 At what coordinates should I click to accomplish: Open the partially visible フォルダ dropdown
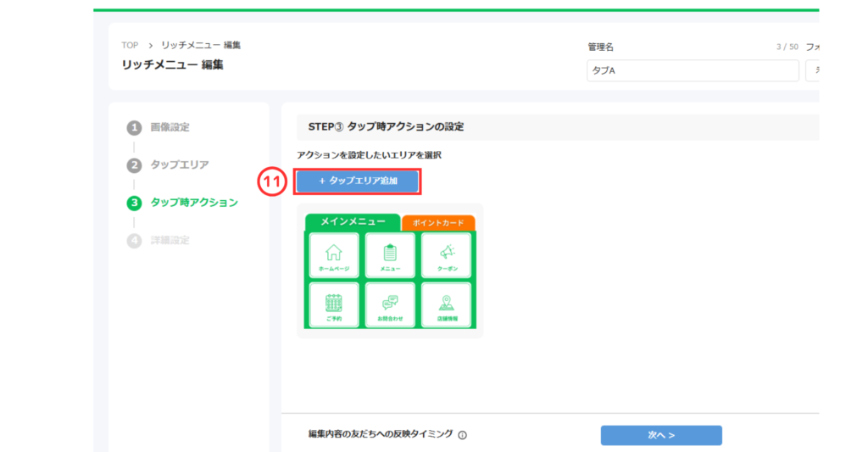click(x=812, y=70)
